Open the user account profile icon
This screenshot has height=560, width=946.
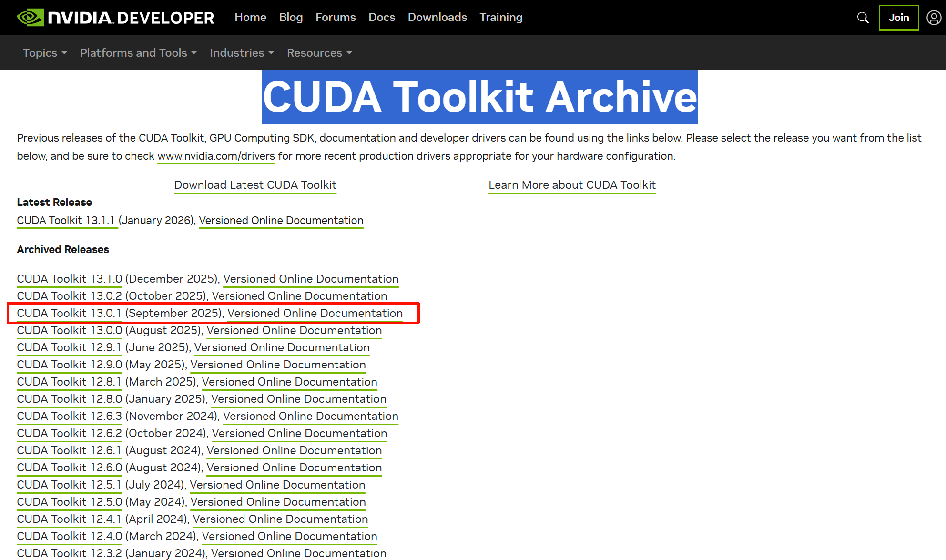(934, 18)
